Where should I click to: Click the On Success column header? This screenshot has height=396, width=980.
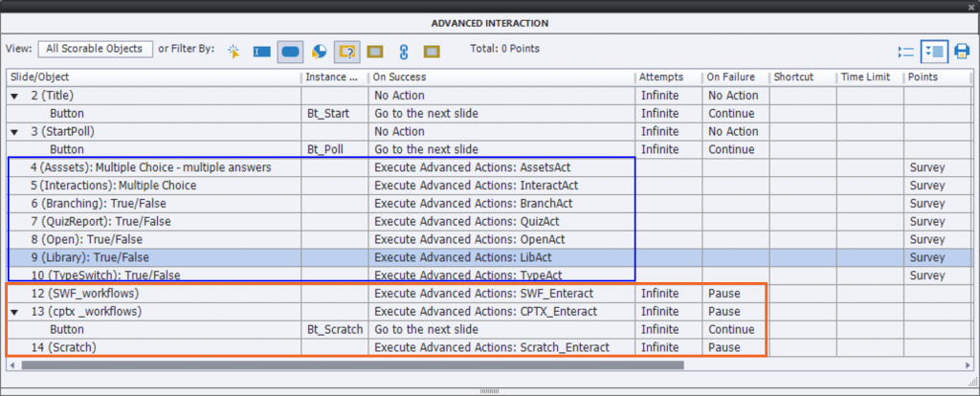501,77
